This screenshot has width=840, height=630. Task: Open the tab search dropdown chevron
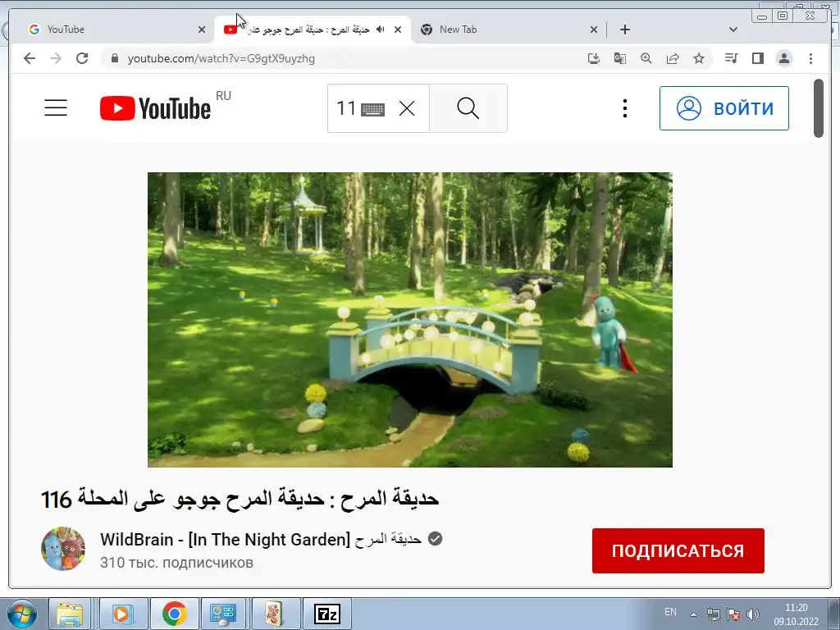pos(733,30)
